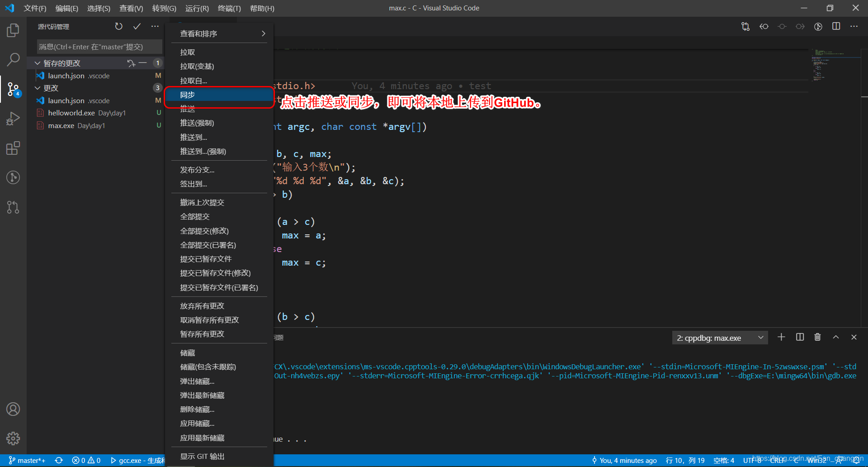This screenshot has height=467, width=868.
Task: Toggle the split editor layout icon
Action: (x=836, y=26)
